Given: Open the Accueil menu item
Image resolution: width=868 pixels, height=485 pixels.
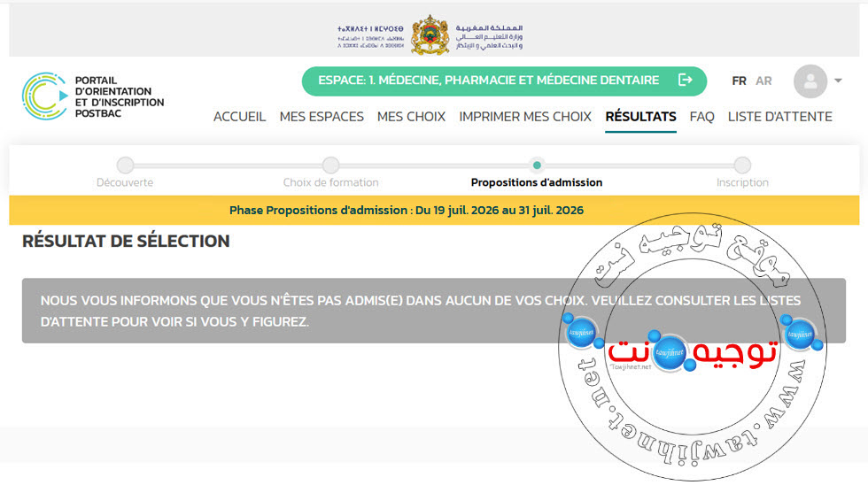Looking at the screenshot, I should point(240,117).
